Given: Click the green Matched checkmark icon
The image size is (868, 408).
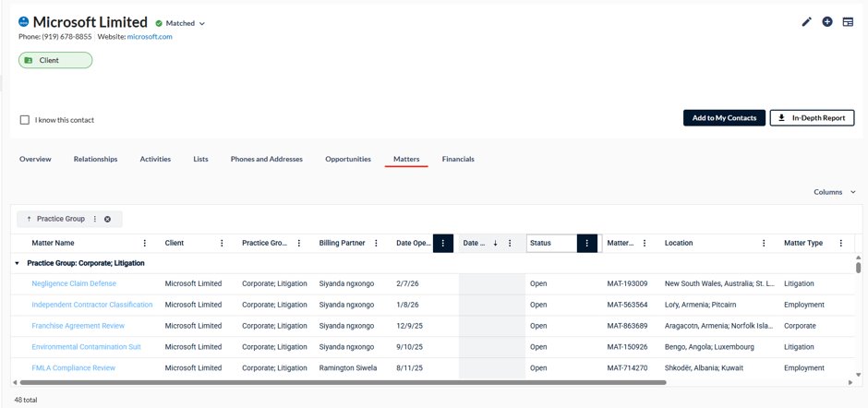Looking at the screenshot, I should (159, 23).
